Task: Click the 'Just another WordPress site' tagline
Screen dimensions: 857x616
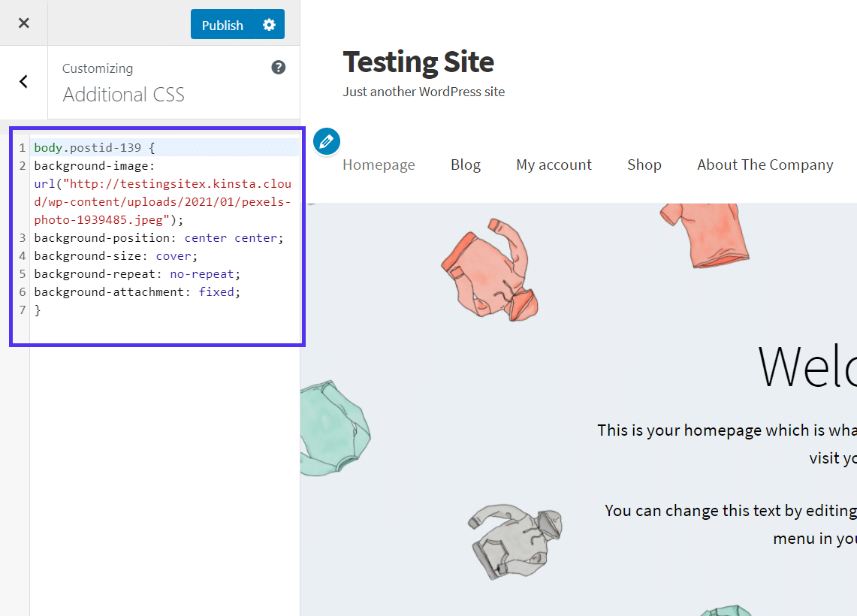Action: click(x=424, y=92)
